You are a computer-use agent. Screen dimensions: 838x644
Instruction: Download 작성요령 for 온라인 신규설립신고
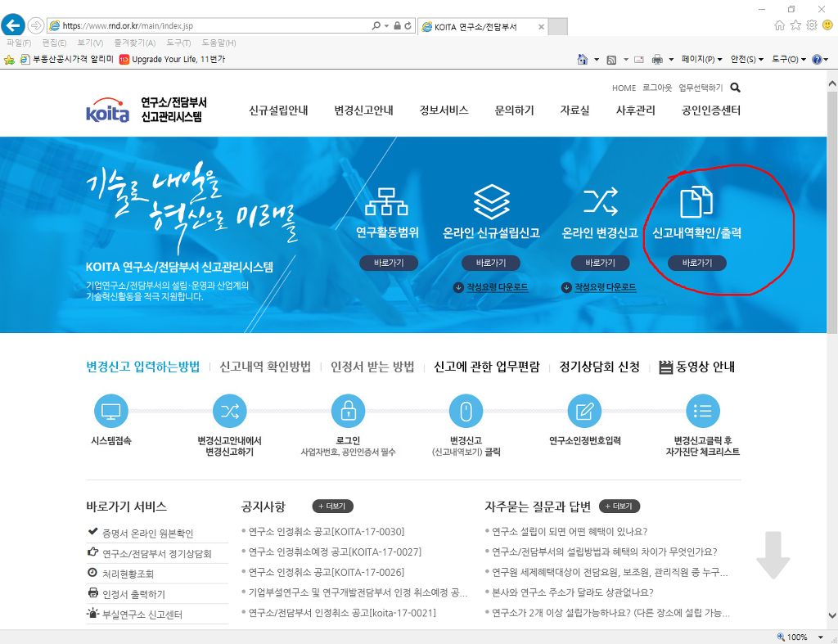pos(491,287)
